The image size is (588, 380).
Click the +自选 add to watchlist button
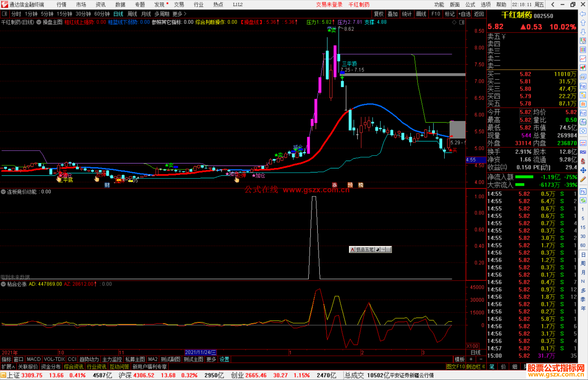coord(464,14)
